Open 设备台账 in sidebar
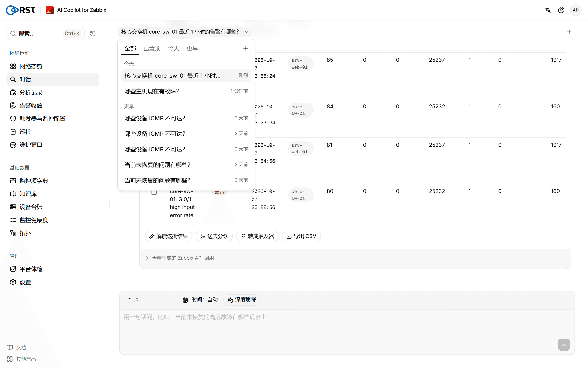Image resolution: width=588 pixels, height=368 pixels. [x=53, y=207]
